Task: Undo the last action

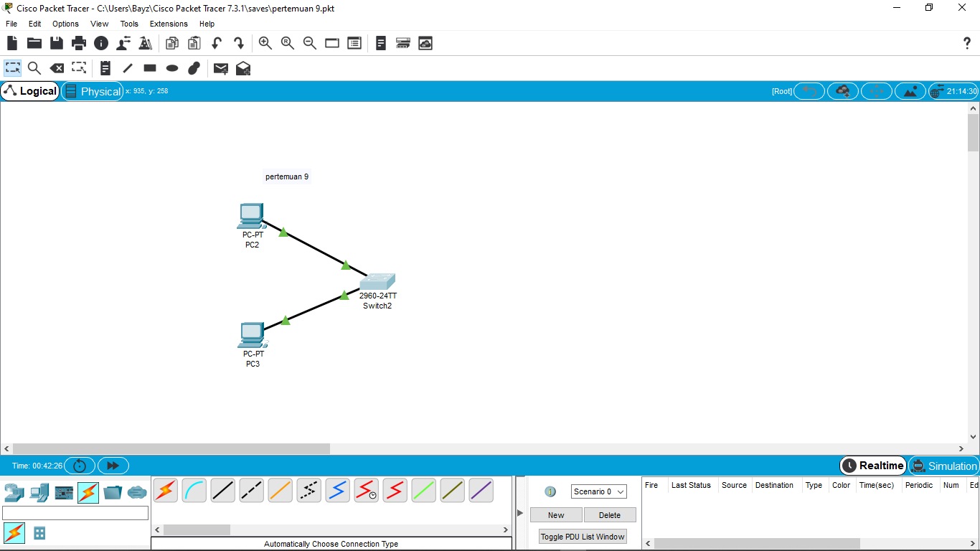Action: (217, 43)
